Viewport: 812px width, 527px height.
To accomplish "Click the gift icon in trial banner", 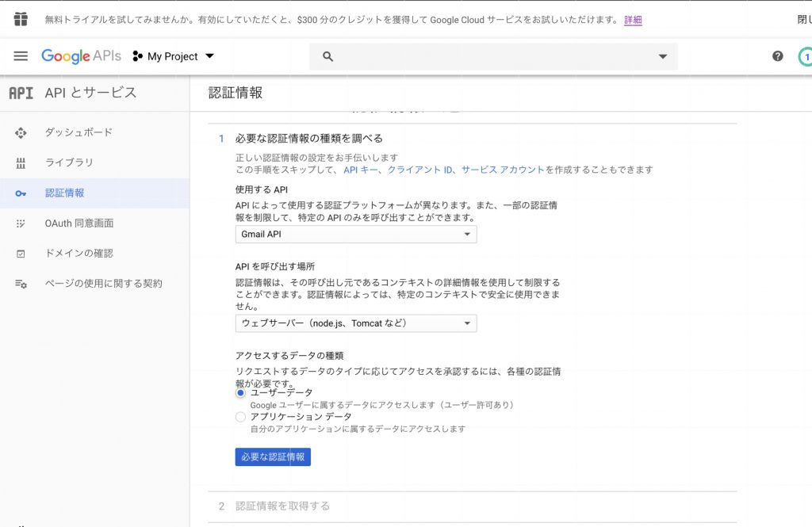I will coord(21,19).
